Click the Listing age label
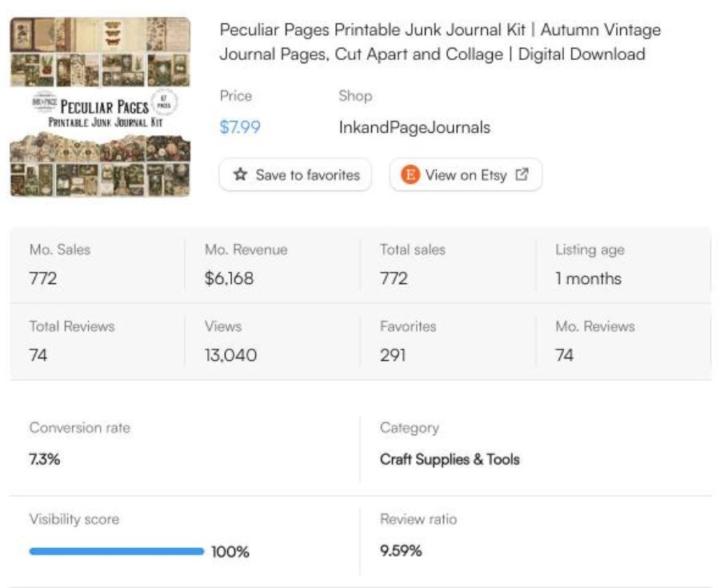 click(590, 250)
